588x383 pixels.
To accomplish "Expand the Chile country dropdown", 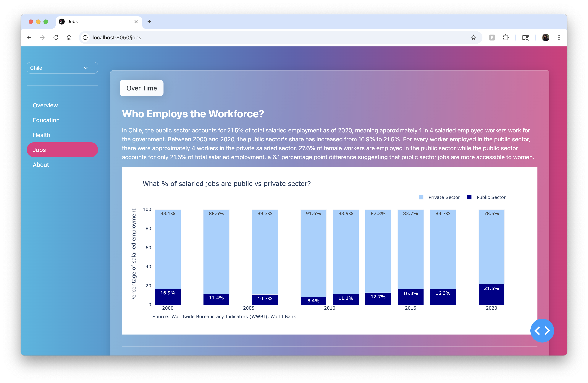I will point(62,68).
